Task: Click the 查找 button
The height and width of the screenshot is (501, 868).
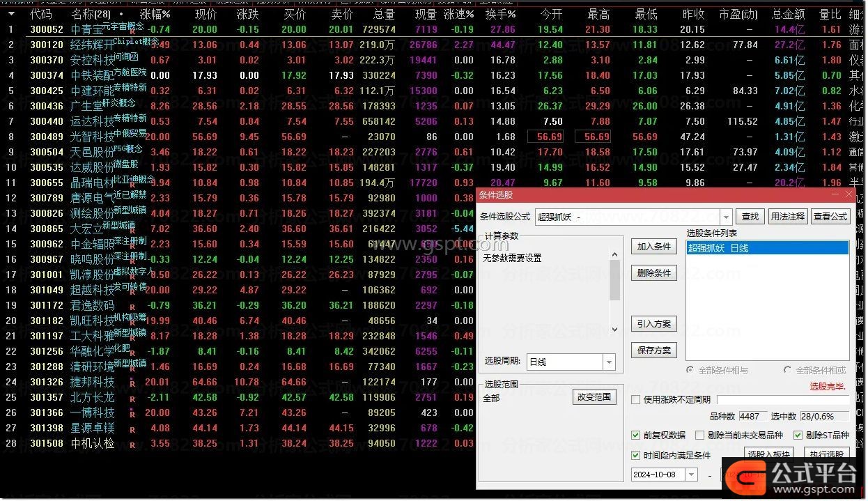Action: tap(750, 217)
